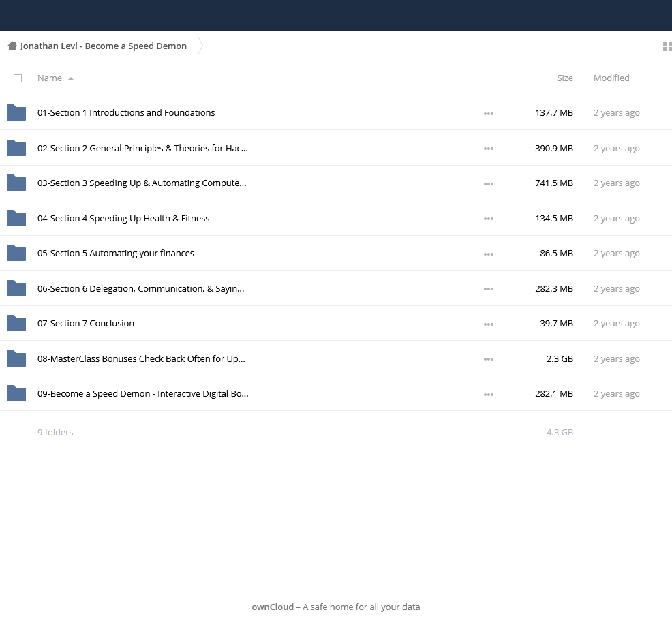This screenshot has height=627, width=672.
Task: Click the '9 folders' summary text
Action: tap(55, 433)
